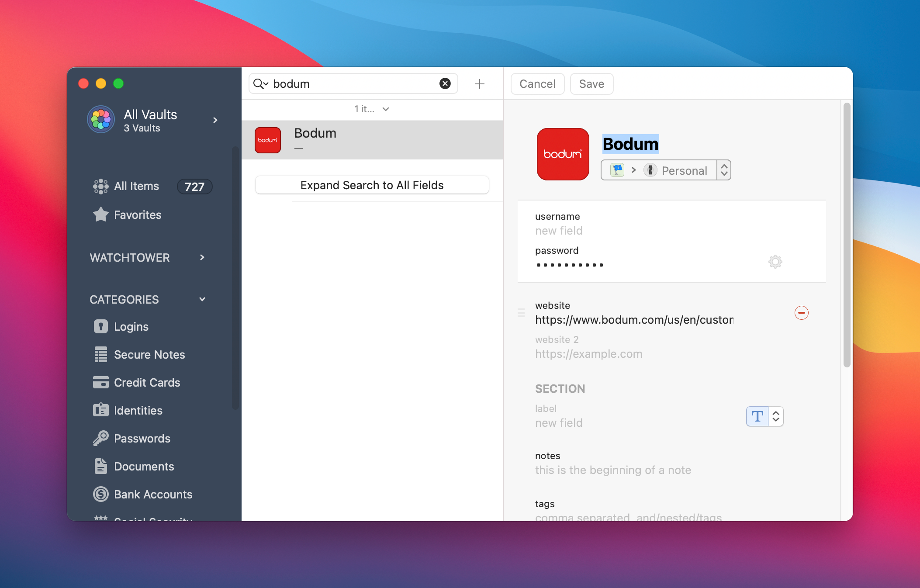Open the Favorites star item
Viewport: 920px width, 588px height.
point(137,215)
